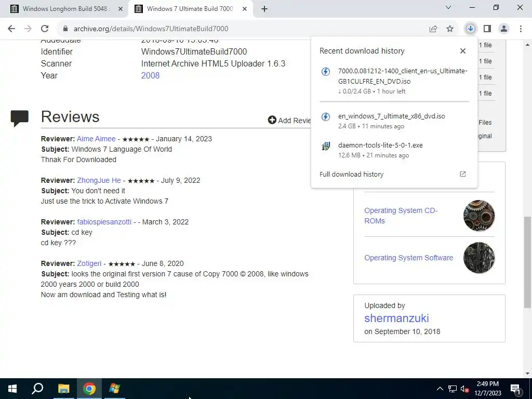Viewport: 532px width, 399px height.
Task: Open reviewer ZhongJue He's profile
Action: 99,180
